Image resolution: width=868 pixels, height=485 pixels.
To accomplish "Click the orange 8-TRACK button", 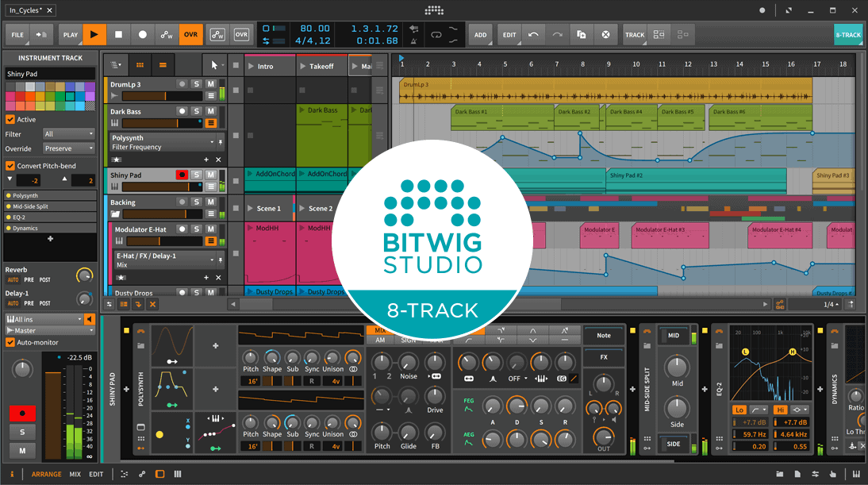I will tap(847, 34).
